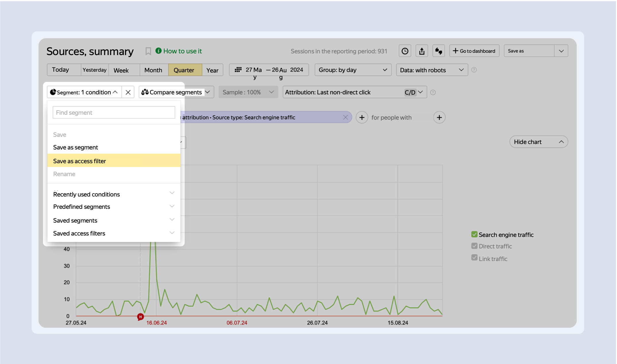Image resolution: width=617 pixels, height=364 pixels.
Task: Add condition with plus before 'for people with'
Action: (x=362, y=117)
